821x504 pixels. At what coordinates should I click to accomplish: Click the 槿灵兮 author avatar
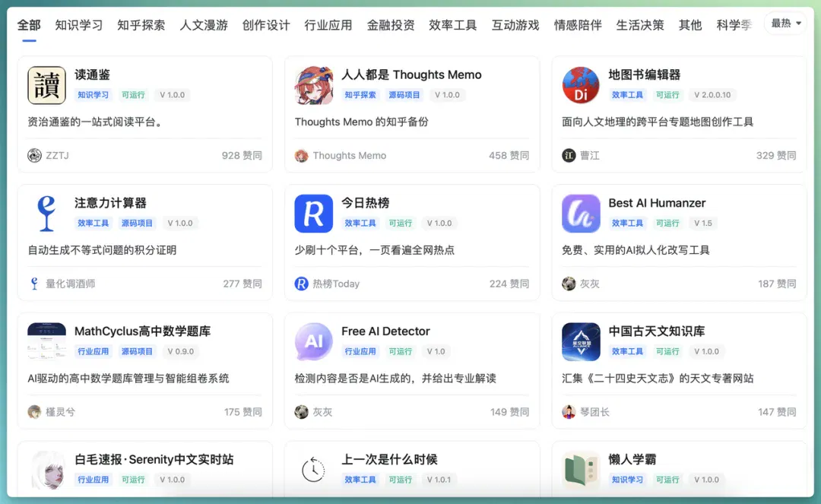[34, 412]
